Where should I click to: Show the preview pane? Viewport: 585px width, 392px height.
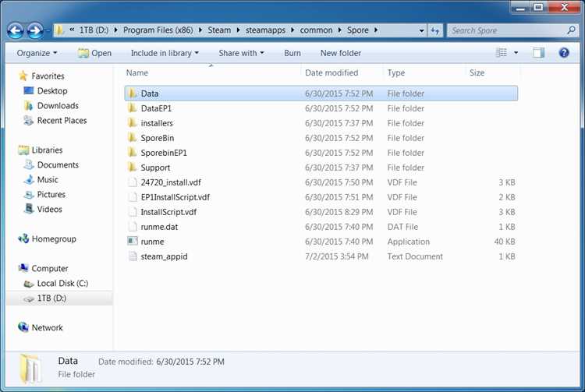click(x=538, y=53)
